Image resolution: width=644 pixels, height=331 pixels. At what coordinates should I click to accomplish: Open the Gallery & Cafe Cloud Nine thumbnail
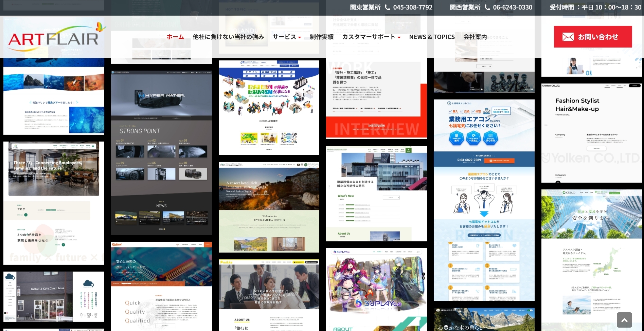pos(54,297)
